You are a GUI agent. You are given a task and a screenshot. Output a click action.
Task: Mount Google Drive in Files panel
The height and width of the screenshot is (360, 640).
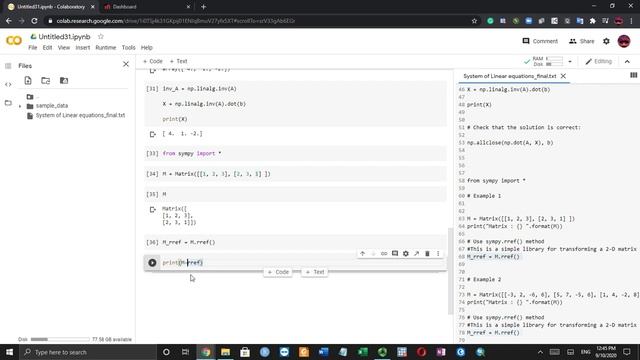(64, 80)
